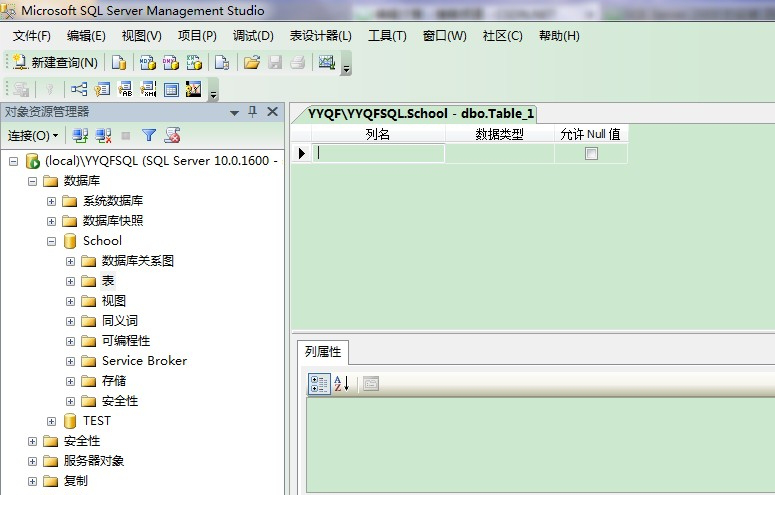This screenshot has width=775, height=514.
Task: Click the Filter funnel icon
Action: (149, 135)
